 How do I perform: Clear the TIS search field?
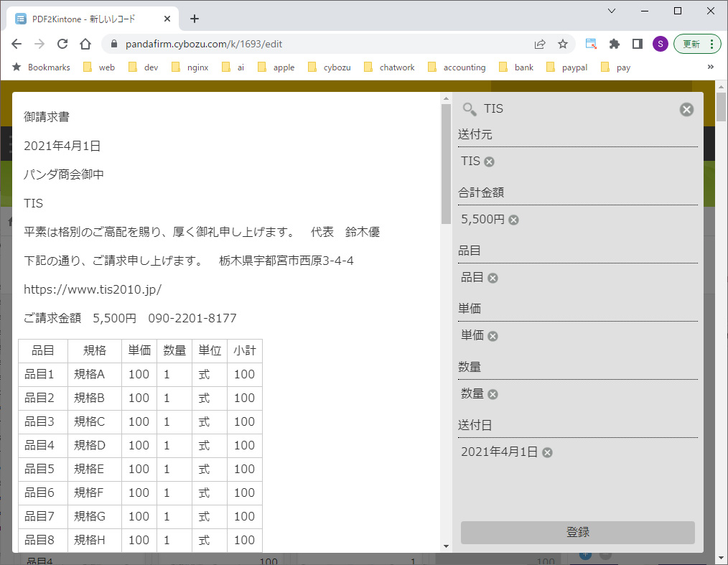click(x=686, y=109)
